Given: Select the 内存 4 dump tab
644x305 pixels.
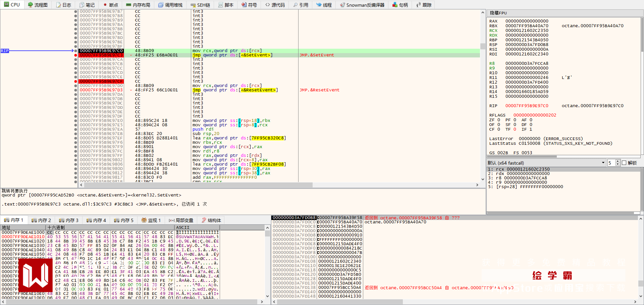Looking at the screenshot, I should (96, 220).
